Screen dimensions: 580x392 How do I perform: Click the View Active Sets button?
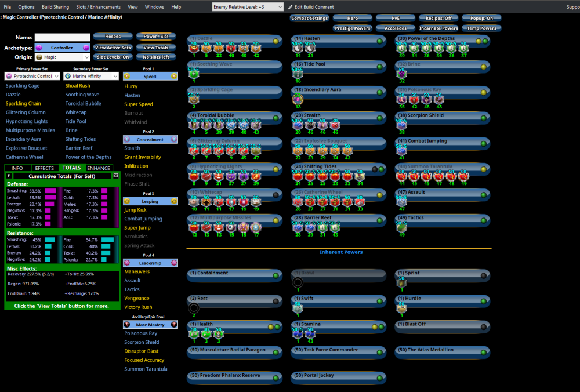coord(113,48)
